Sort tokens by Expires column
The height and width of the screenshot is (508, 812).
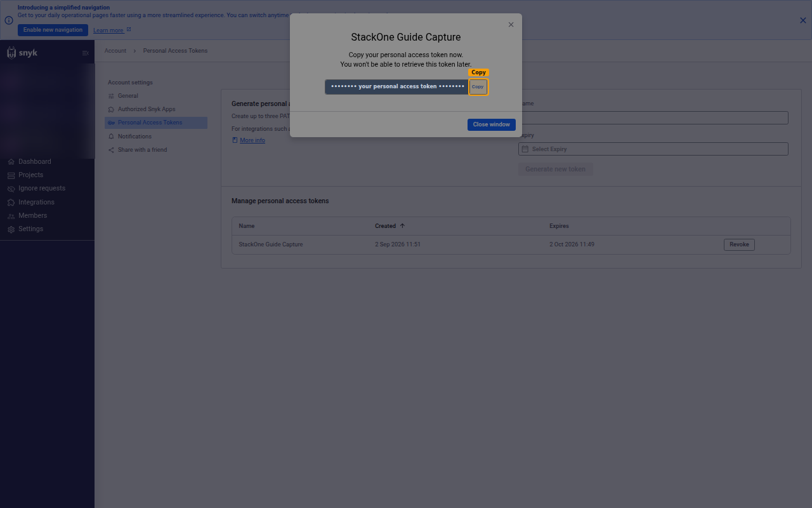[559, 226]
